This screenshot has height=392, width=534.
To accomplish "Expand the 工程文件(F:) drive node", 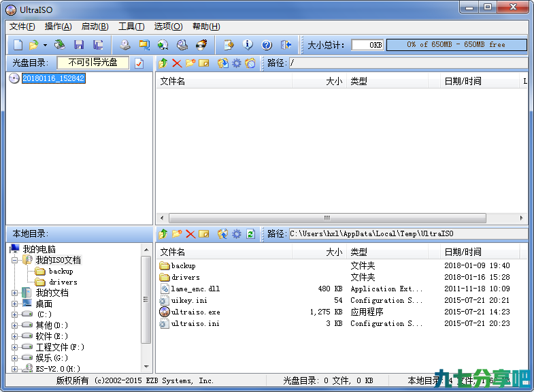I will coord(14,347).
